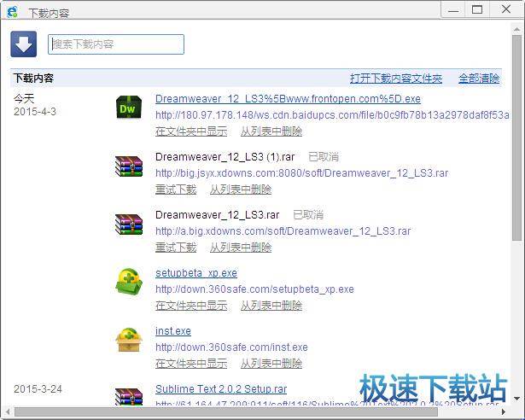Click the horizontal scrollbar left arrow
Image resolution: width=525 pixels, height=420 pixels.
(x=8, y=411)
